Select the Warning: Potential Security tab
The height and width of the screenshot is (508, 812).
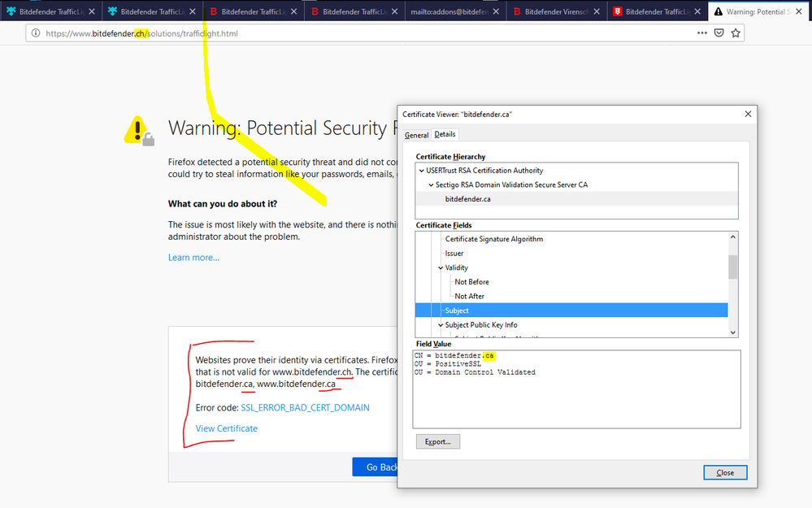(758, 11)
